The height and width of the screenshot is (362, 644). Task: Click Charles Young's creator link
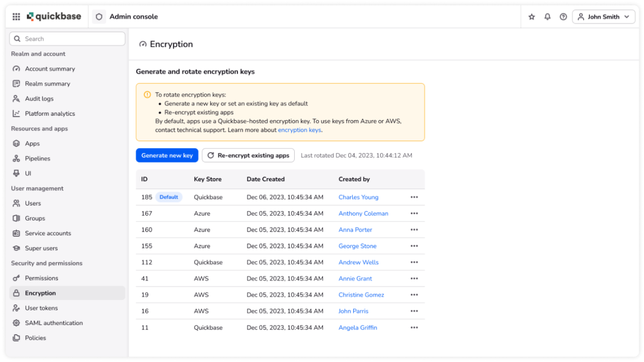point(358,197)
